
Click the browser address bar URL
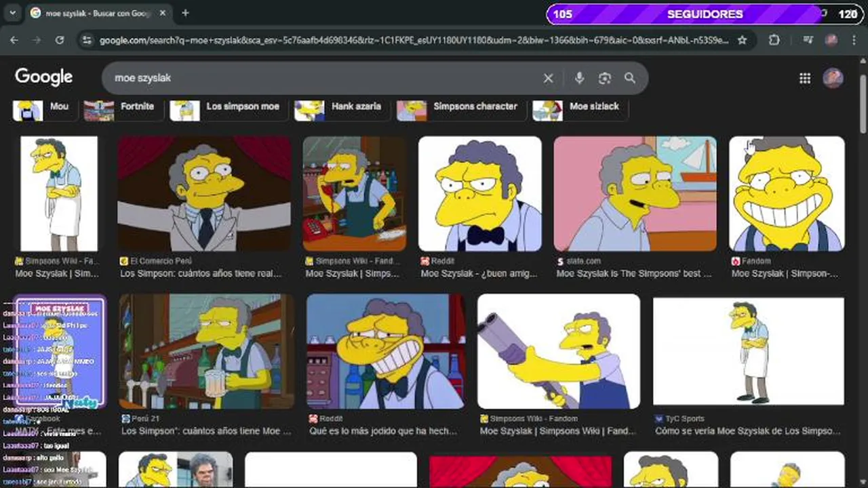pyautogui.click(x=414, y=41)
